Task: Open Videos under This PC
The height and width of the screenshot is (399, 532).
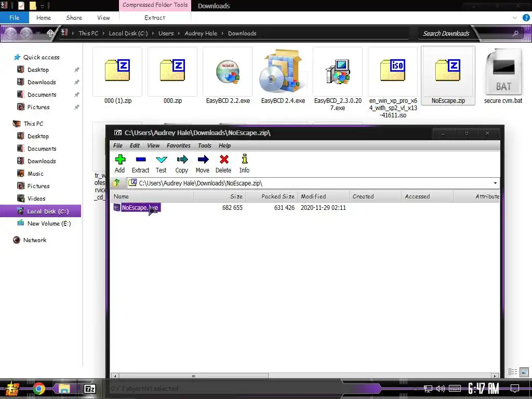Action: [x=36, y=198]
